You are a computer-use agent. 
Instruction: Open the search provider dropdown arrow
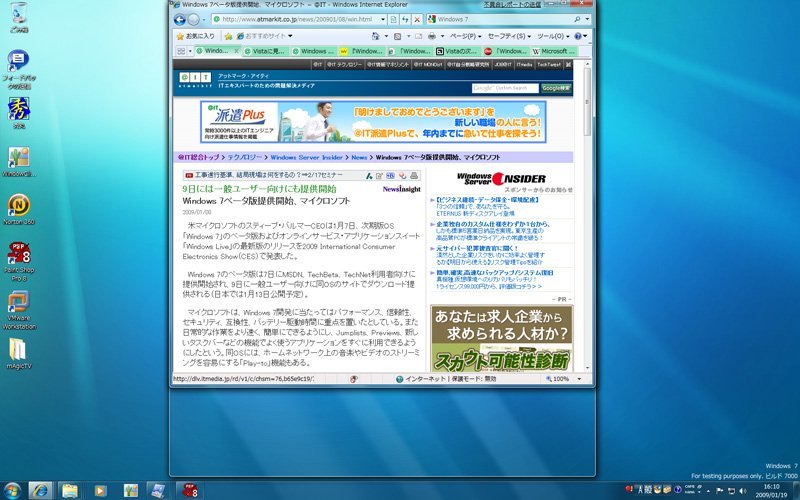pyautogui.click(x=587, y=19)
